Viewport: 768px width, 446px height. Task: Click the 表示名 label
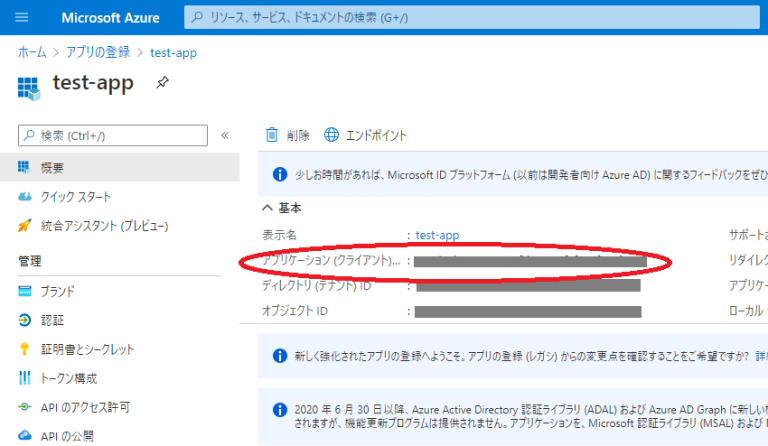(x=279, y=235)
